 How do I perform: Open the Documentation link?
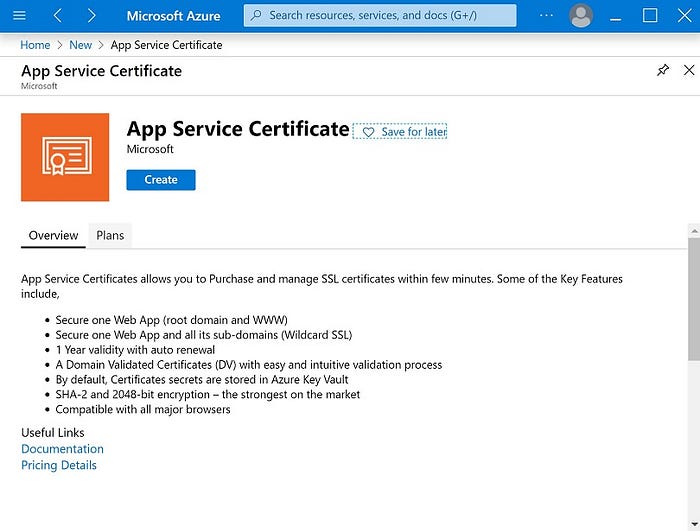click(x=62, y=449)
